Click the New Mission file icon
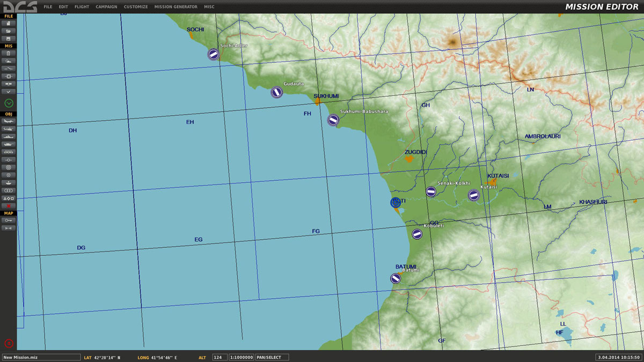The width and height of the screenshot is (644, 362). point(9,23)
